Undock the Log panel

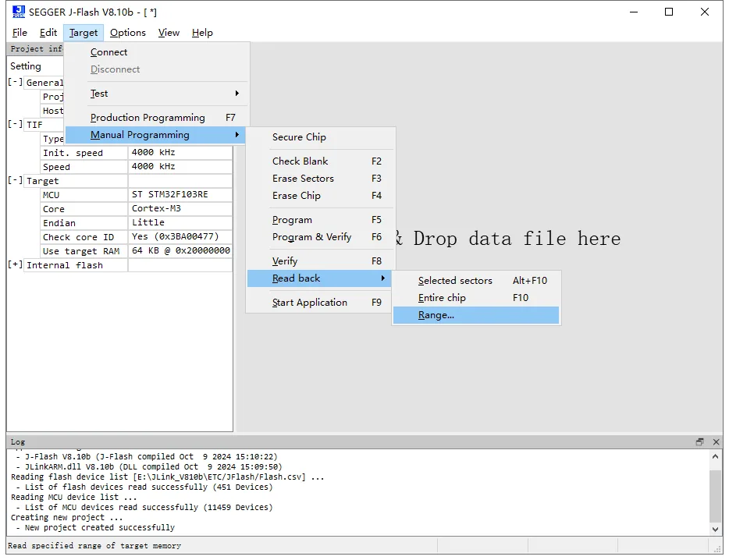tap(699, 442)
